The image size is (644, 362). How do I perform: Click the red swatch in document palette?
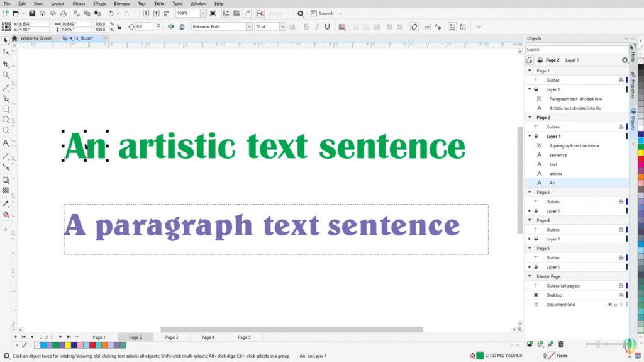click(92, 345)
